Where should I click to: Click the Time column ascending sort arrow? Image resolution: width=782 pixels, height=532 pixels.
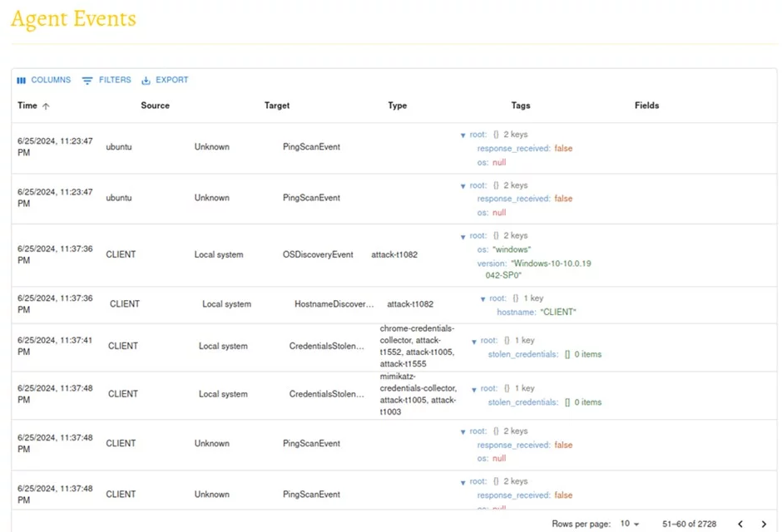tap(46, 106)
